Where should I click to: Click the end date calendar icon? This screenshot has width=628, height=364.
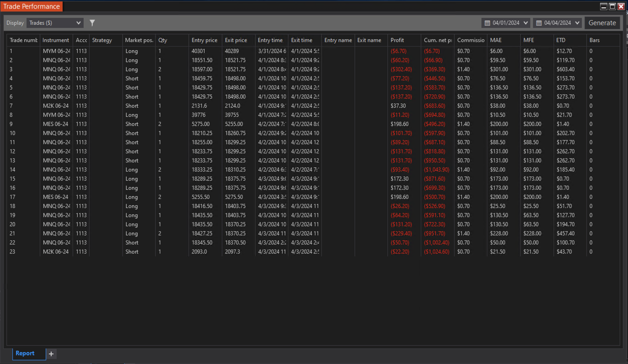click(539, 23)
